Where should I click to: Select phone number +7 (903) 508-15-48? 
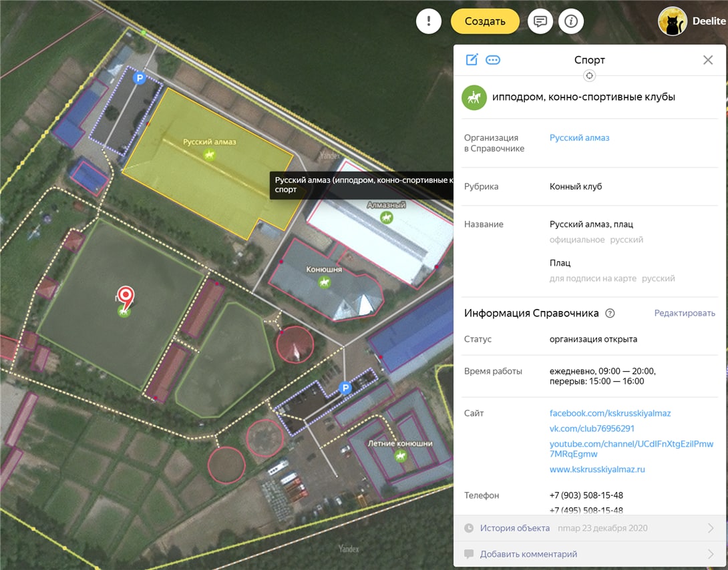tap(586, 495)
